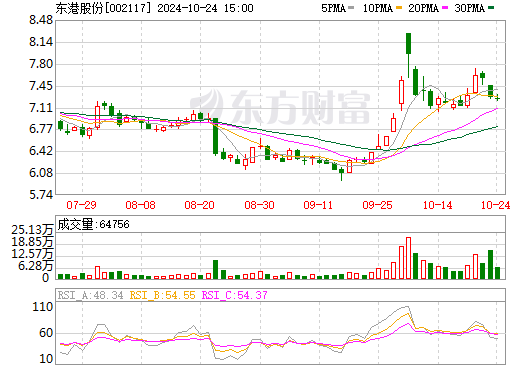Image resolution: width=520 pixels, height=365 pixels.
Task: Click the 8.48 price axis label
Action: [41, 20]
